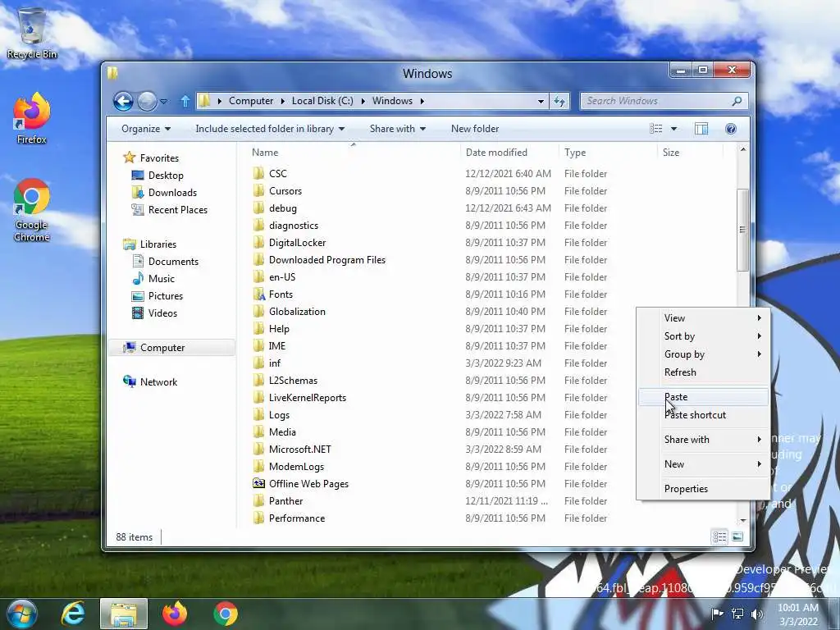Viewport: 840px width, 630px height.
Task: Open Videos library
Action: (162, 313)
